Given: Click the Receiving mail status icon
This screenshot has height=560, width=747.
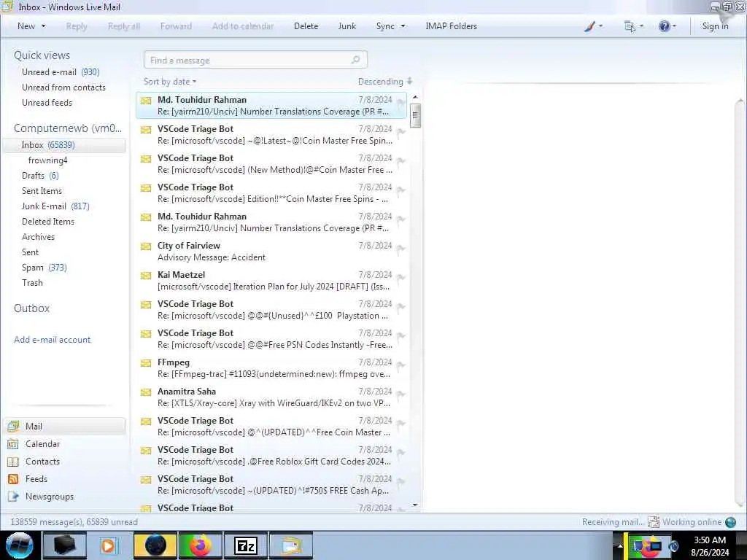Looking at the screenshot, I should (x=653, y=522).
